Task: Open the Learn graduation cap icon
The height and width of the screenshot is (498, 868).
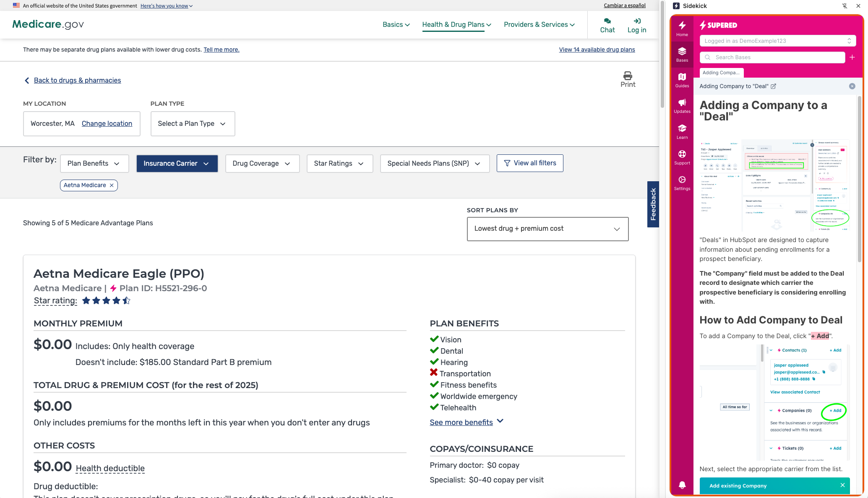Action: coord(682,128)
